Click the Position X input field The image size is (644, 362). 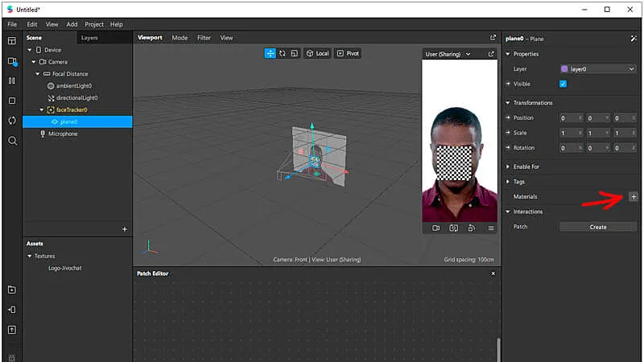568,118
